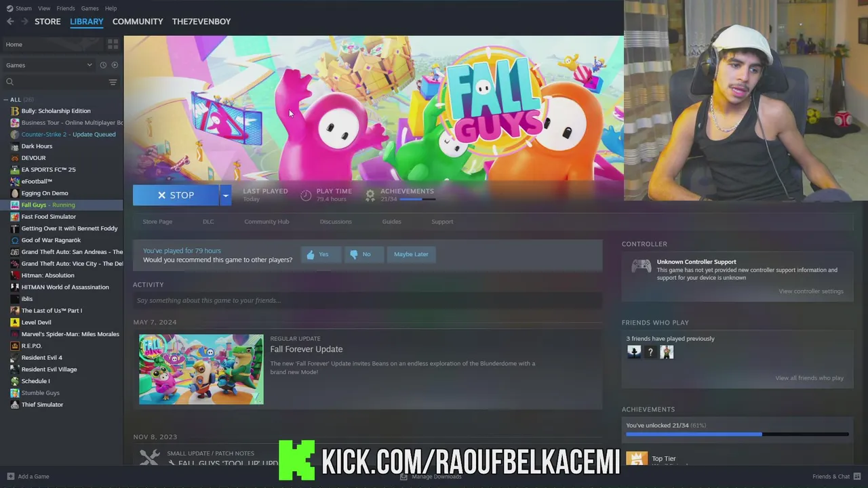Click the achievements trophy icon in header
Viewport: 868px width, 488px height.
click(x=370, y=195)
